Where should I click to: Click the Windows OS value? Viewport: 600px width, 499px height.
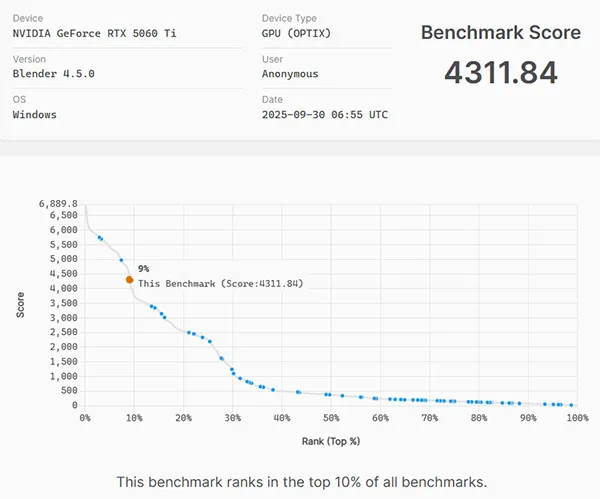pyautogui.click(x=35, y=114)
